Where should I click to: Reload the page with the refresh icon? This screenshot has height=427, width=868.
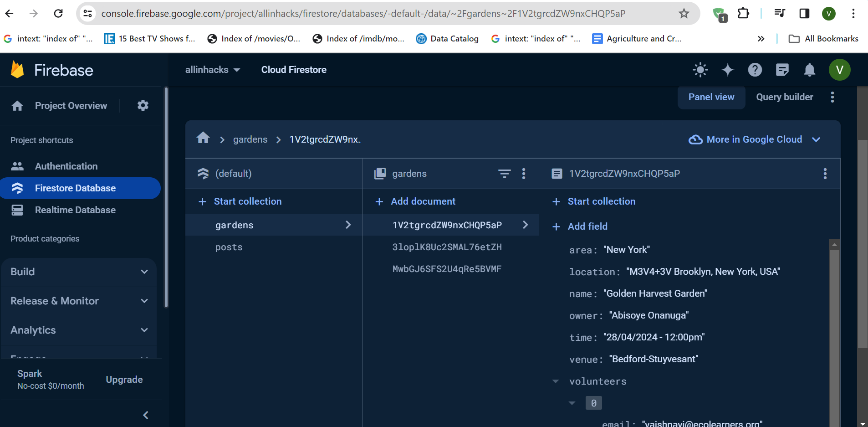58,14
